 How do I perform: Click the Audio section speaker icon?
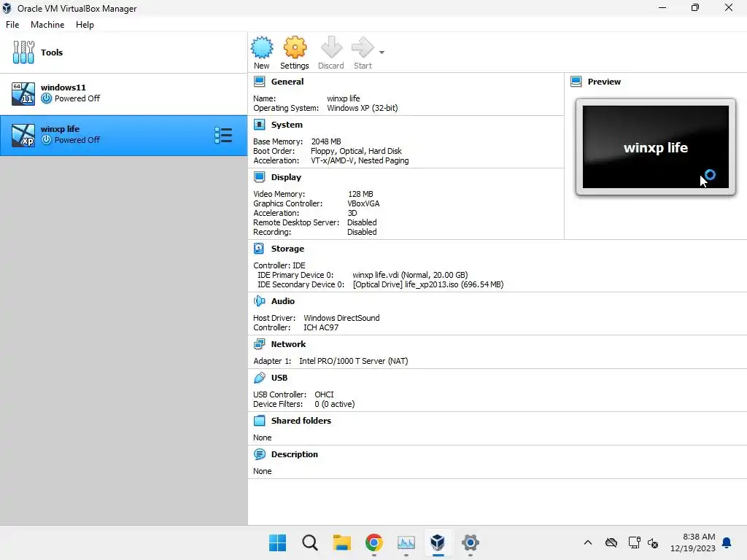259,301
